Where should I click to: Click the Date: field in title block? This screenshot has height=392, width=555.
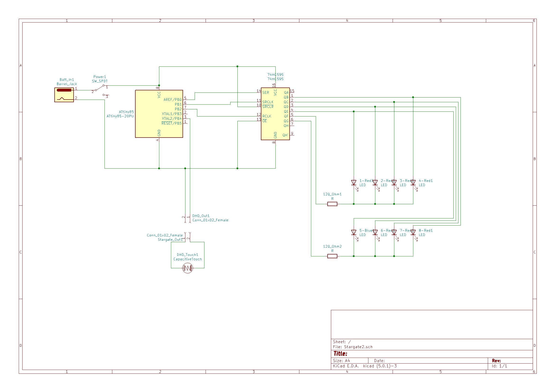[379, 361]
